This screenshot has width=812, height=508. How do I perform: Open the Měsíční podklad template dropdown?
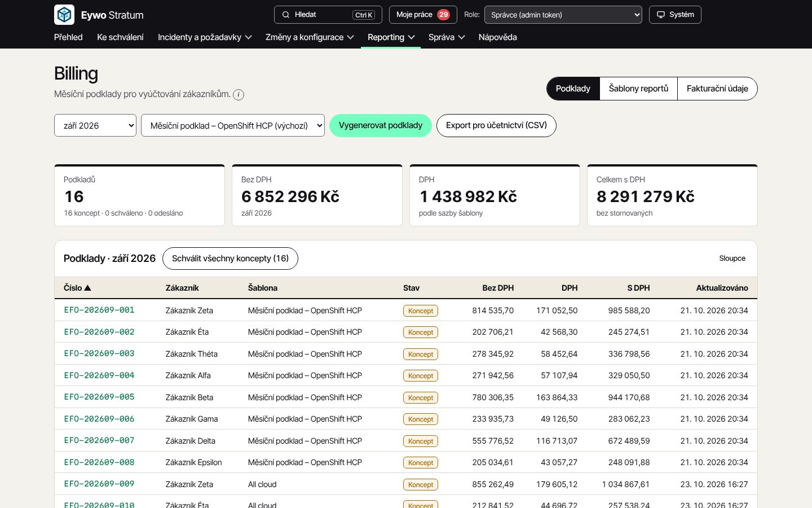[233, 125]
